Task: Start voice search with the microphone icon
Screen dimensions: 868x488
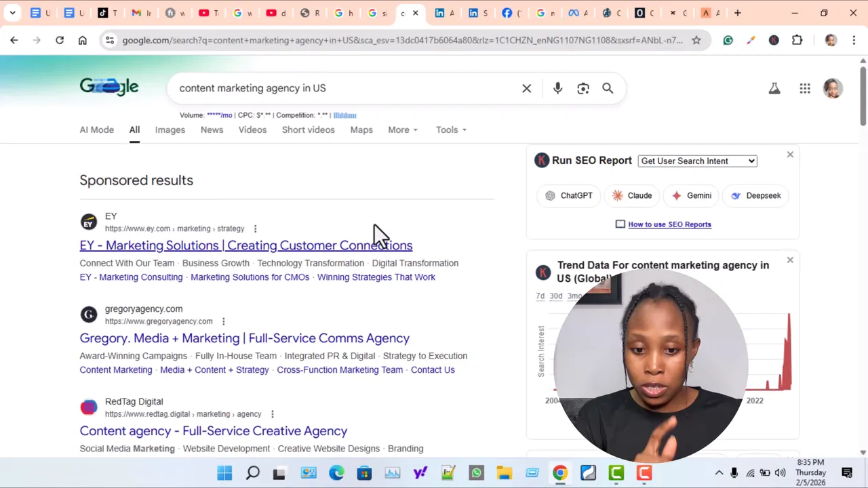Action: tap(557, 88)
